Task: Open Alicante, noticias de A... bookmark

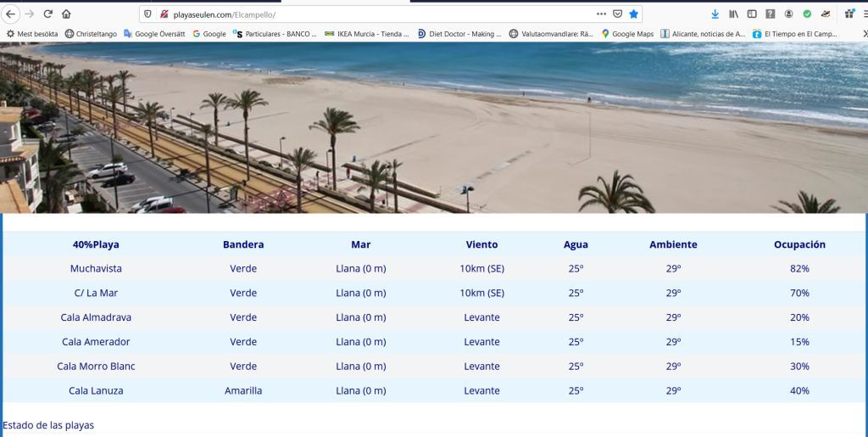Action: click(x=703, y=34)
